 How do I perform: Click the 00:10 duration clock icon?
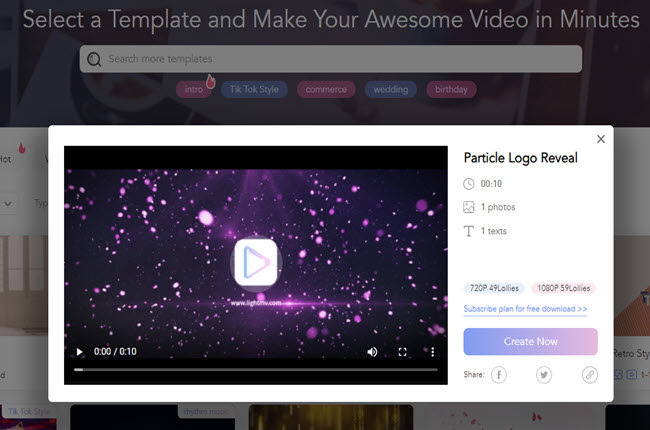coord(468,184)
